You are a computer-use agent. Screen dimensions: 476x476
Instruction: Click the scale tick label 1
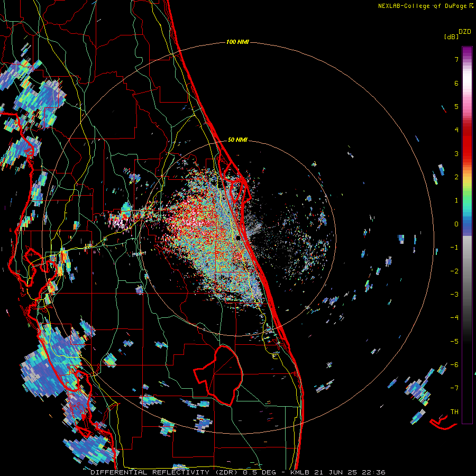tap(456, 200)
